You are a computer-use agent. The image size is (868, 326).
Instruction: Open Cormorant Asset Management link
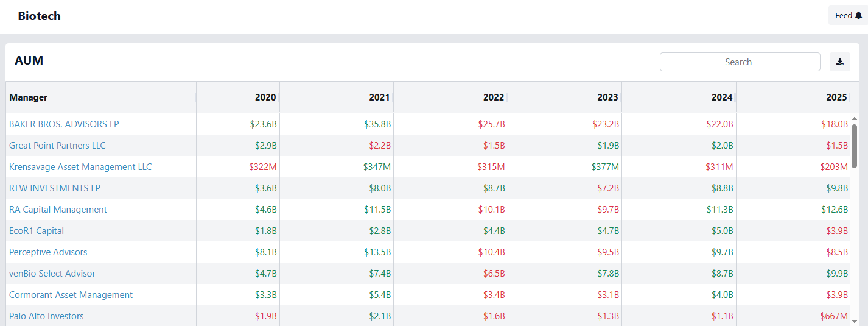71,294
